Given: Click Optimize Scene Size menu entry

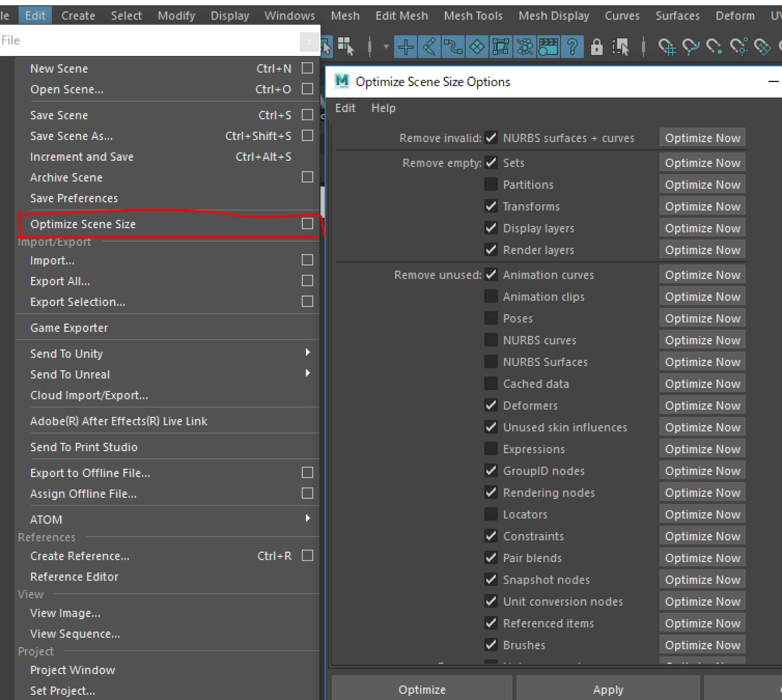Looking at the screenshot, I should tap(83, 224).
